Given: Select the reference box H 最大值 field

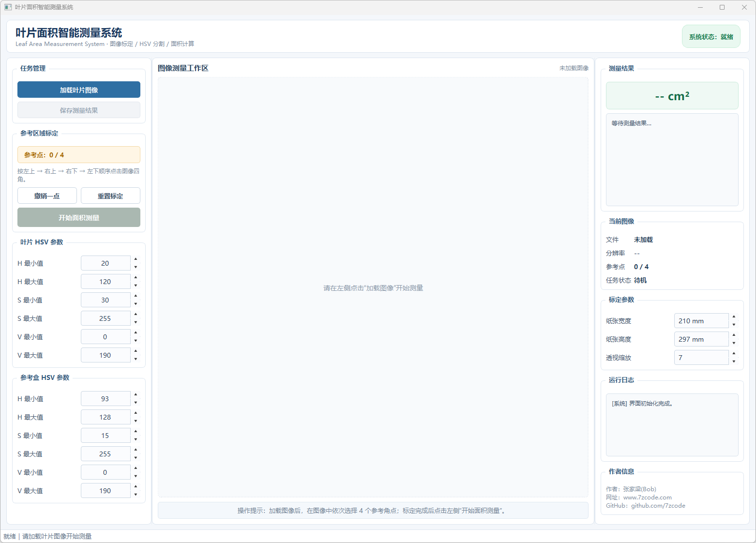Looking at the screenshot, I should [x=106, y=417].
